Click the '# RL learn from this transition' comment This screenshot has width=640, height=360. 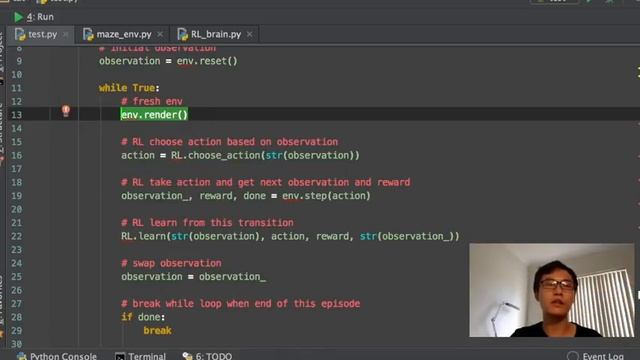(207, 223)
